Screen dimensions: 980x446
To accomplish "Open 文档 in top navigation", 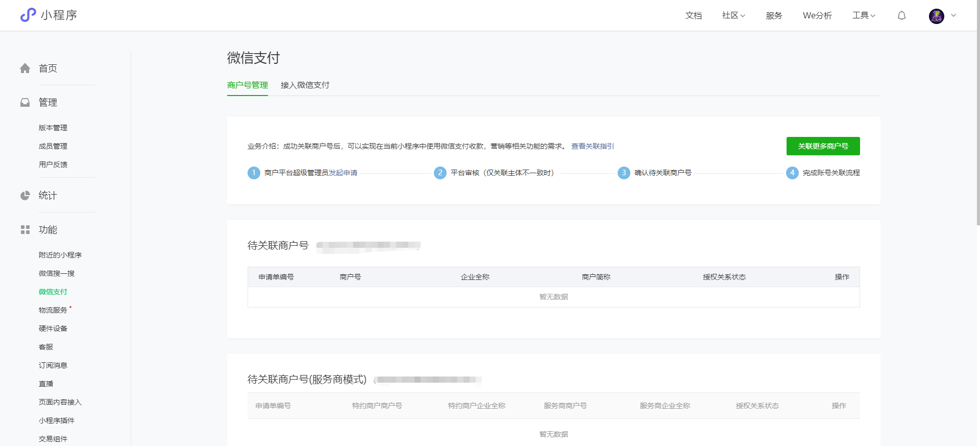I will point(693,15).
